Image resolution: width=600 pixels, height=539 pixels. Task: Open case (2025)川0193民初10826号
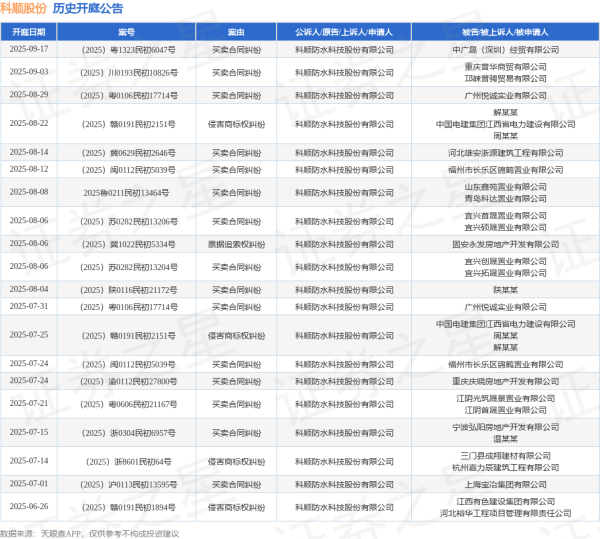pos(126,72)
